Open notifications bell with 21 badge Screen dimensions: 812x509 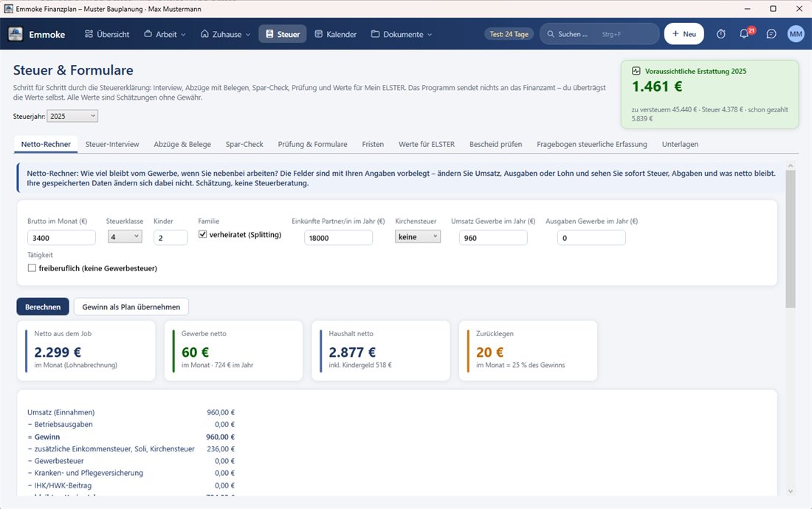click(744, 34)
